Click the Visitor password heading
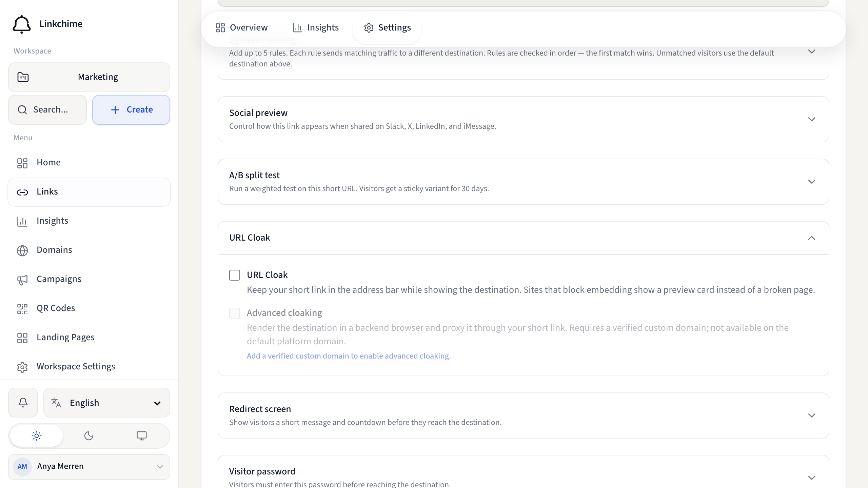 click(x=262, y=471)
